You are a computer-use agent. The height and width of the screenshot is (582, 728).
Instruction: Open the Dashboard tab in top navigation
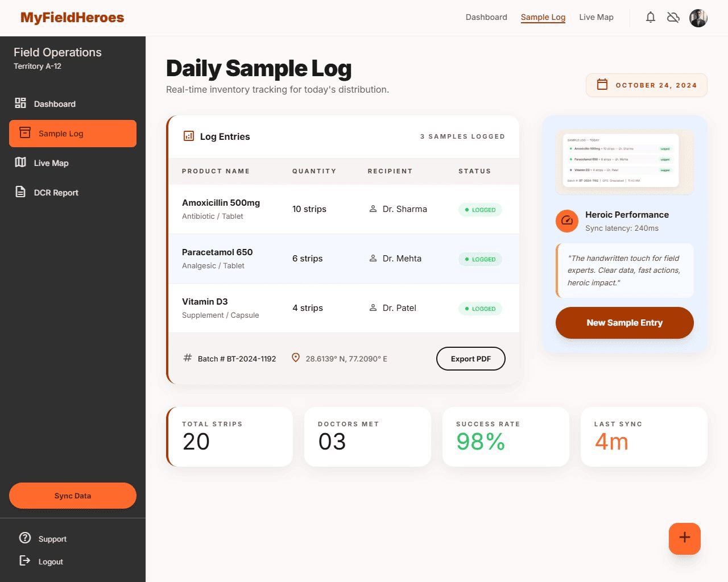[486, 17]
